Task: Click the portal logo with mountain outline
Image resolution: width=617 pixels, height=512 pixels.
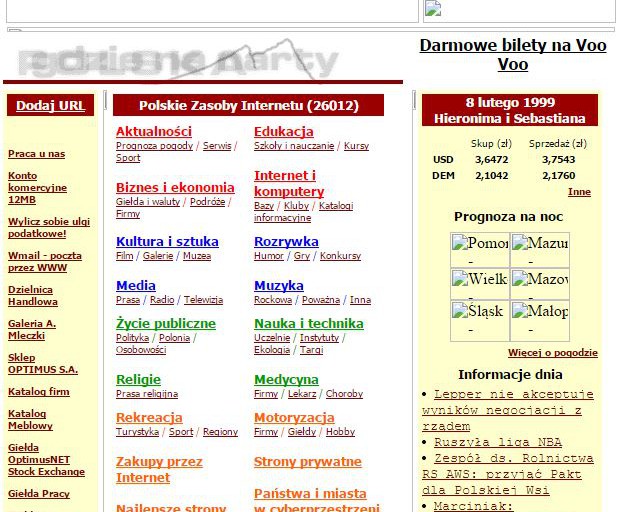Action: (178, 60)
